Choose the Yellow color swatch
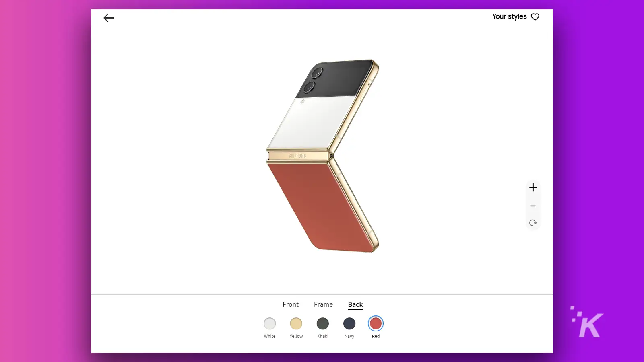 tap(296, 323)
